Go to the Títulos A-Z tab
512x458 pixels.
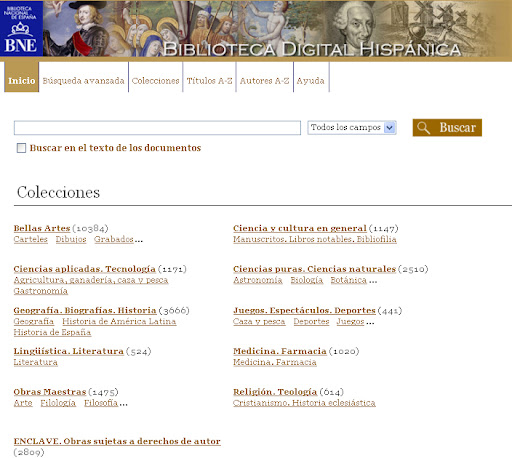pos(209,81)
